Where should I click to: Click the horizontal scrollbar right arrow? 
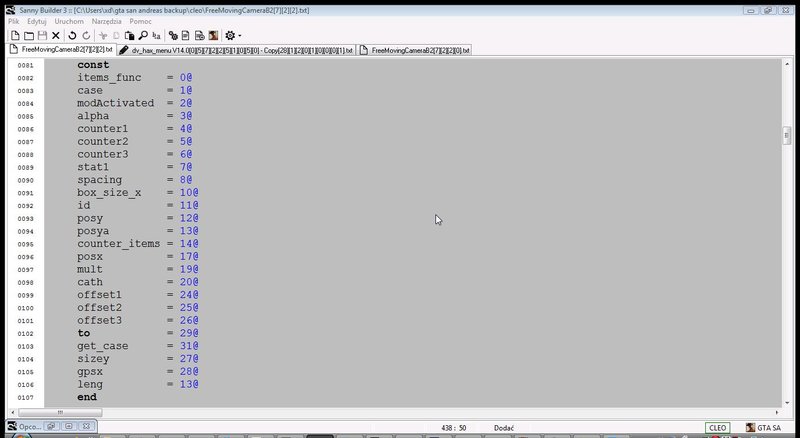pos(777,412)
